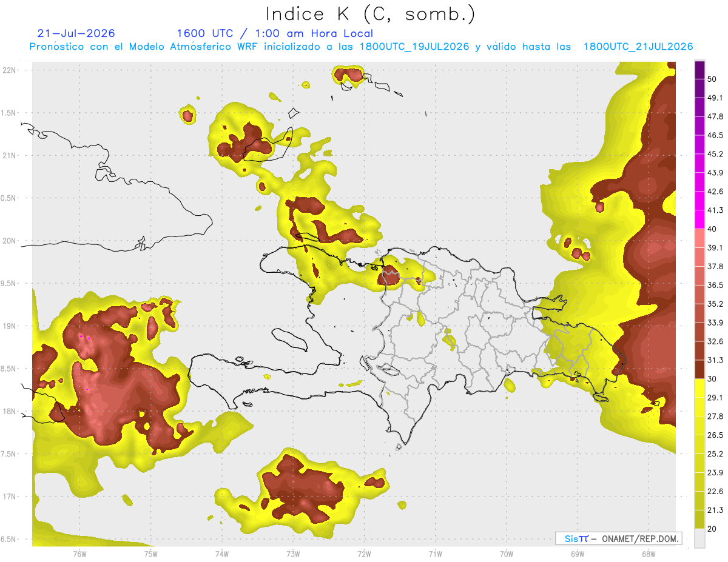
Task: Click the "68W" longitude axis label
Action: tap(649, 554)
